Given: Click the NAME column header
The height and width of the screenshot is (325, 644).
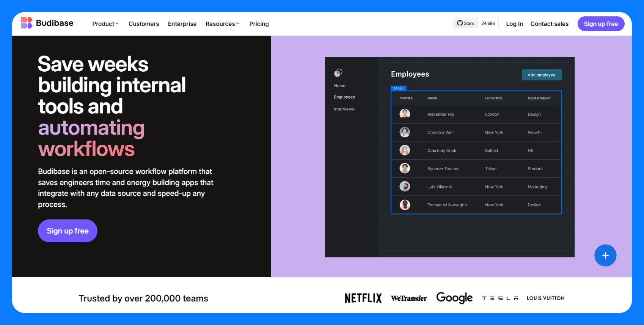Looking at the screenshot, I should tap(432, 98).
